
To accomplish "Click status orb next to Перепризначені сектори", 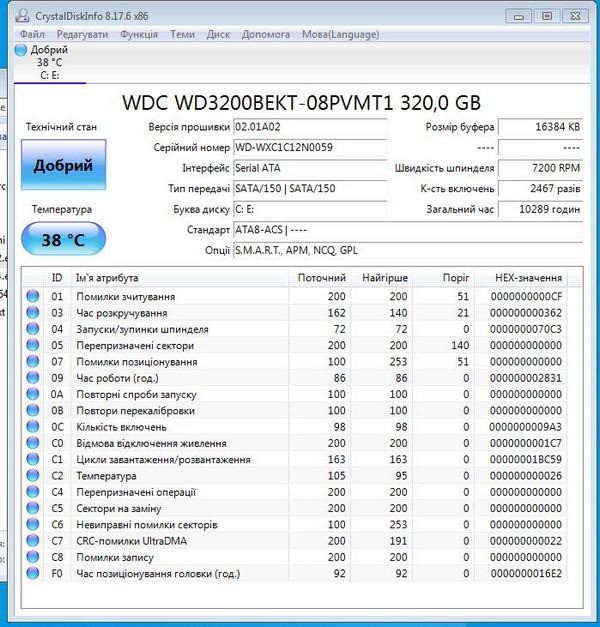I will (x=32, y=346).
